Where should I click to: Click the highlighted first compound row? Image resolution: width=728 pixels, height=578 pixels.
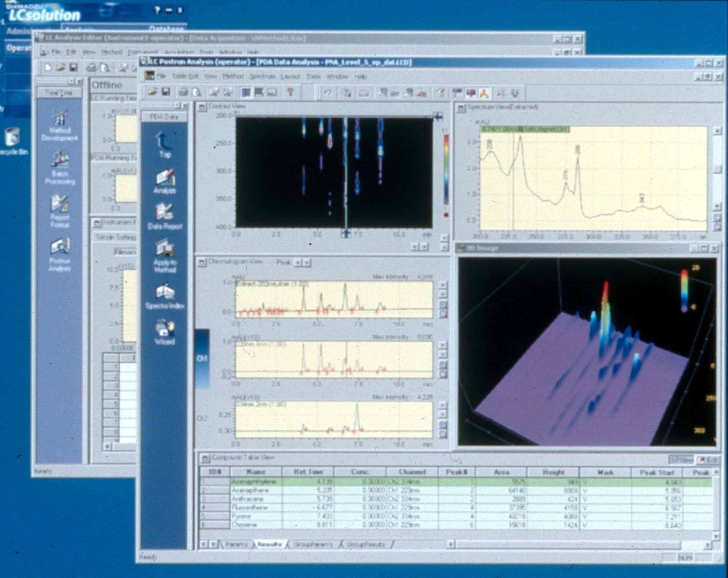tap(457, 482)
